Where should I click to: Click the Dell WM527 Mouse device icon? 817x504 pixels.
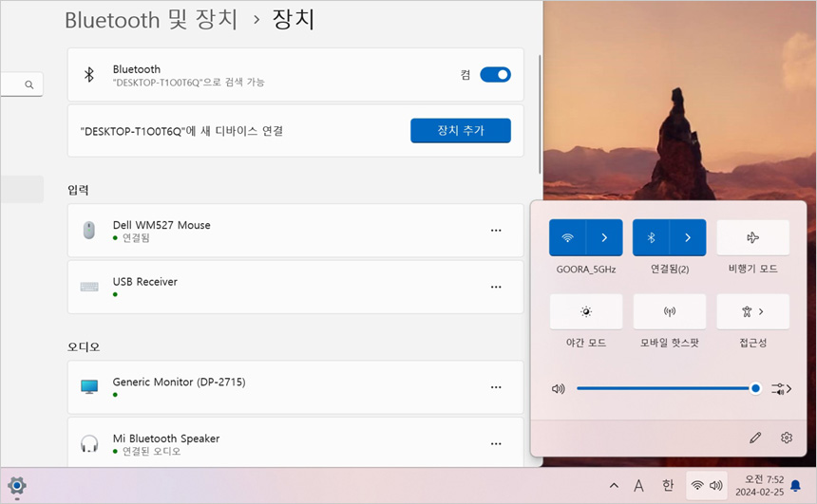point(89,230)
